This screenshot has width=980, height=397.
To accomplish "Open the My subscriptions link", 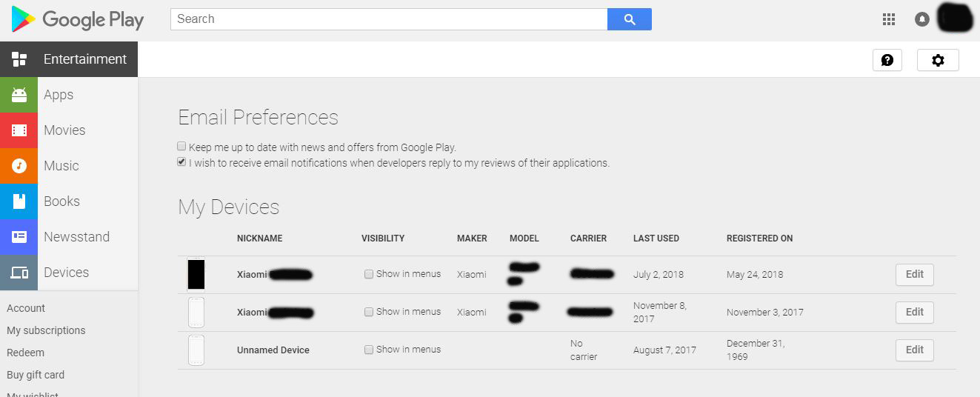I will click(46, 330).
